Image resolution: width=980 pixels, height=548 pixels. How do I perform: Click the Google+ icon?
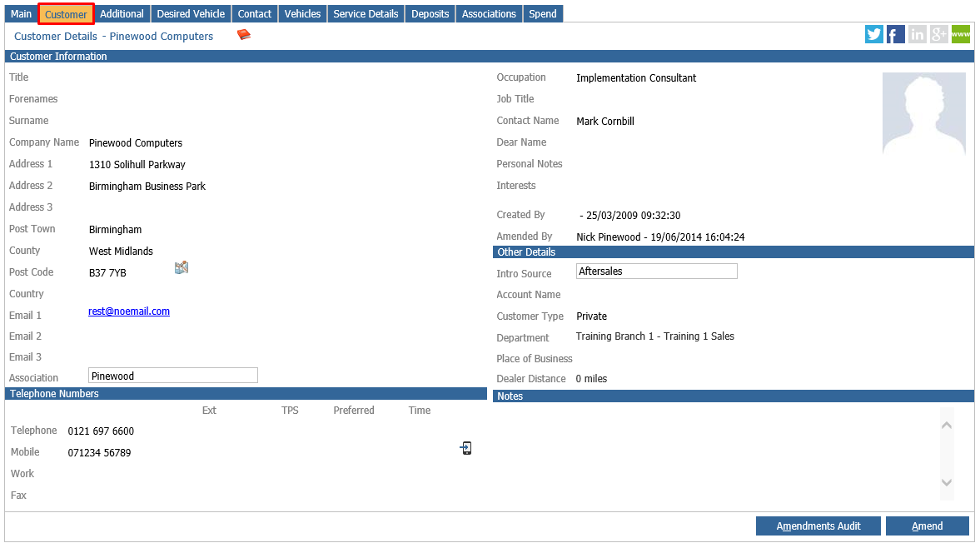pyautogui.click(x=938, y=34)
